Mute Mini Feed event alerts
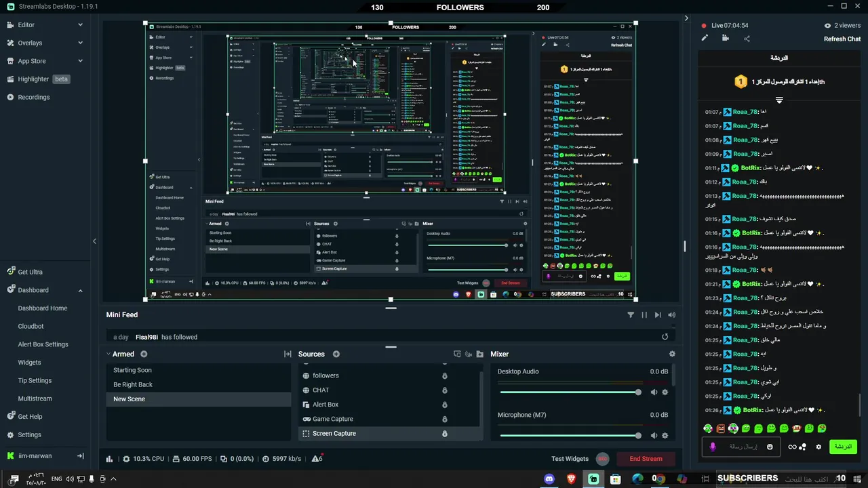This screenshot has height=488, width=868. (671, 314)
